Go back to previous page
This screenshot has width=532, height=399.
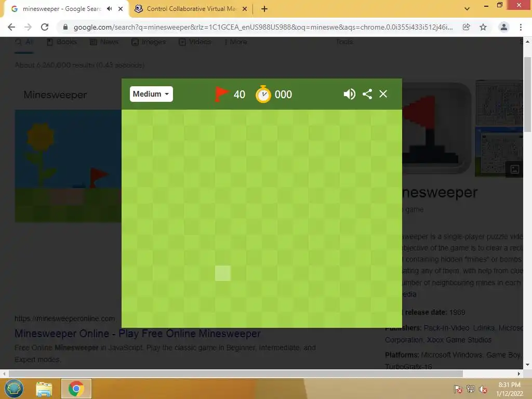tap(11, 27)
